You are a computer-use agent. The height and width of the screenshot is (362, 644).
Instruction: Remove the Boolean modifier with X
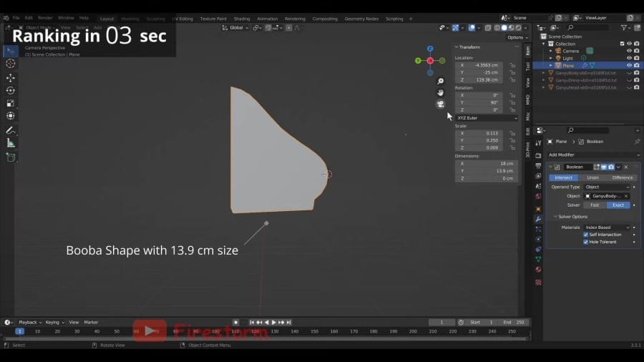pyautogui.click(x=626, y=167)
